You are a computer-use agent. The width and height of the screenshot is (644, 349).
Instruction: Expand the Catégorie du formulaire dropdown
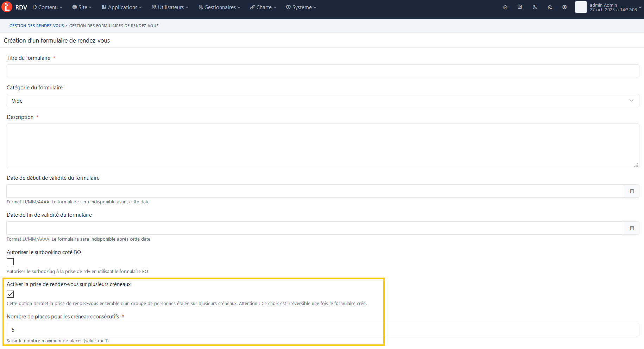323,101
